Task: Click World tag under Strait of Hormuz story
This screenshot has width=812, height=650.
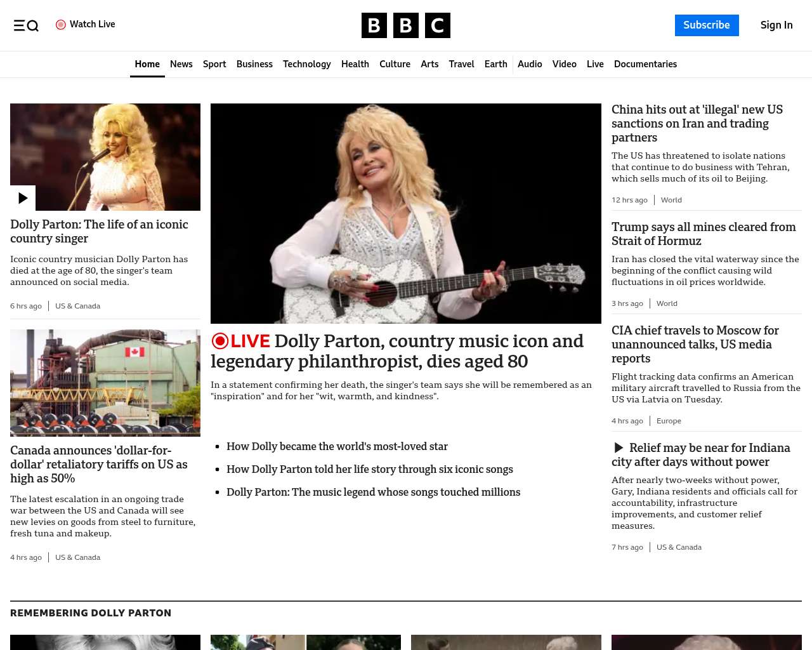Action: pyautogui.click(x=667, y=303)
